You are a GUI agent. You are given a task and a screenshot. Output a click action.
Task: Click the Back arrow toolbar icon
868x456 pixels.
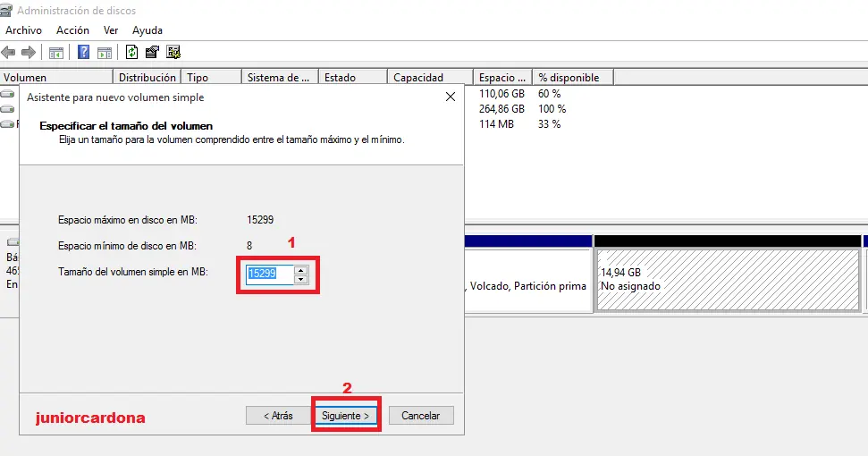(8, 53)
